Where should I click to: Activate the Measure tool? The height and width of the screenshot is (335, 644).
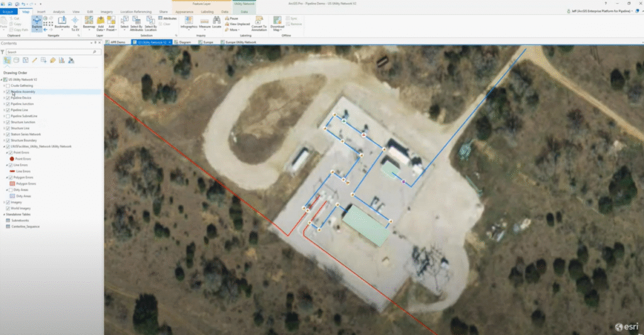pyautogui.click(x=204, y=23)
